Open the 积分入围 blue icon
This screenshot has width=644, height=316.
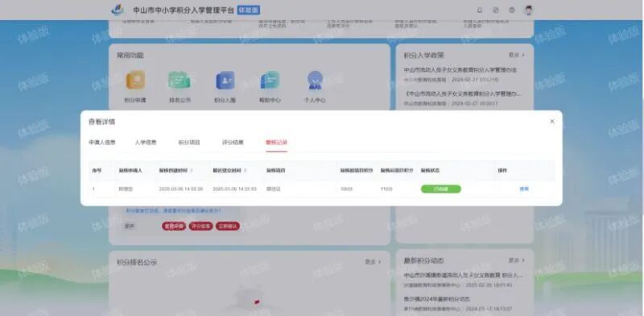coord(225,81)
